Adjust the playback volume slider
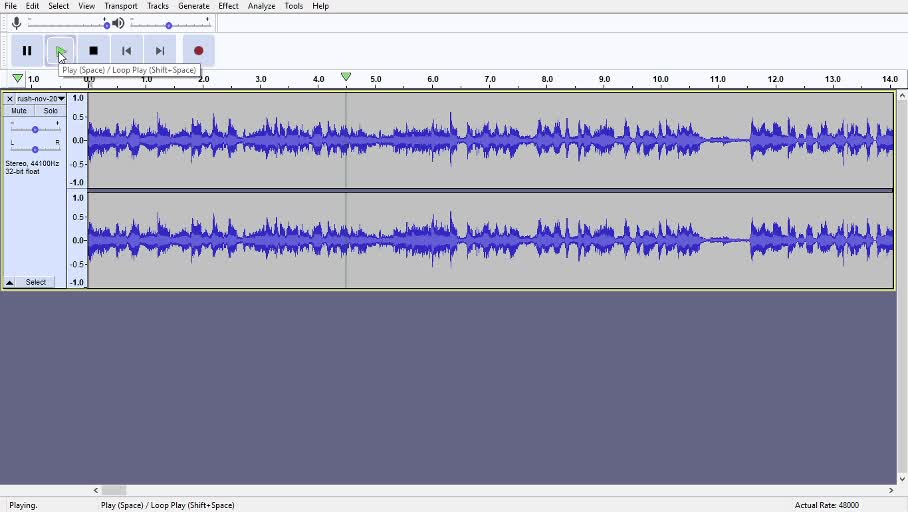Image resolution: width=908 pixels, height=512 pixels. [169, 24]
